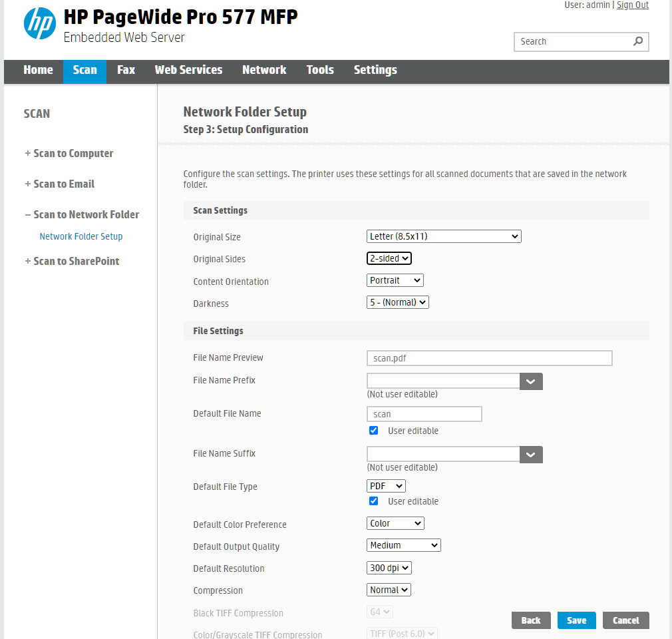Open the File Name Prefix dropdown chevron
672x639 pixels.
point(530,381)
